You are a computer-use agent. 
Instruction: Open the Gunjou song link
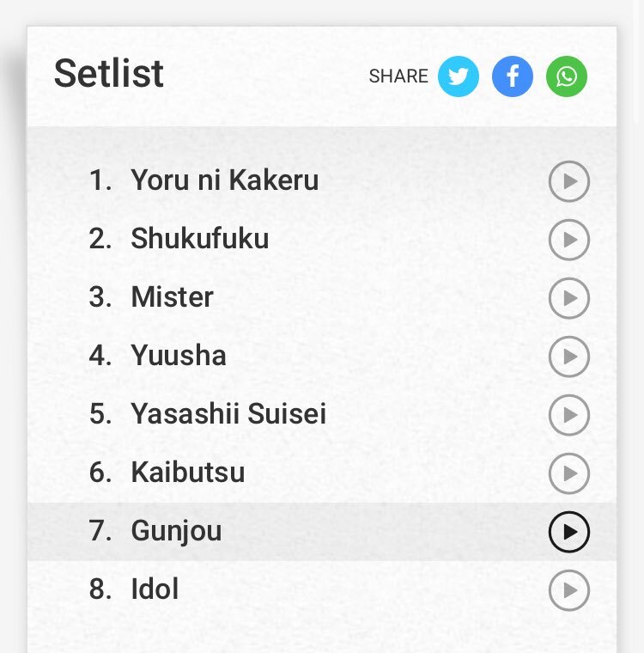177,531
